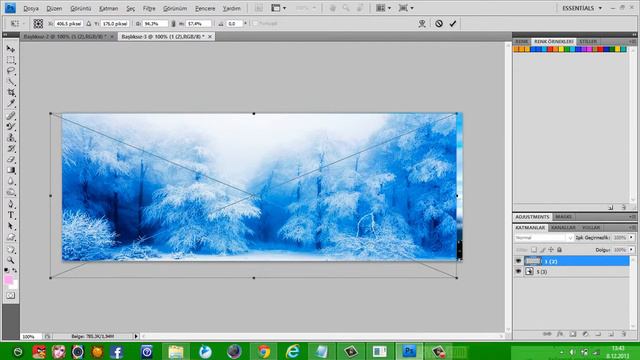Select the Pen tool
The image size is (640, 360).
(x=11, y=204)
